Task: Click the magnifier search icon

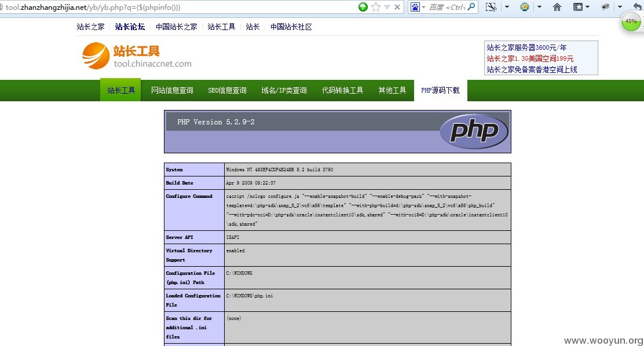Action: click(471, 6)
